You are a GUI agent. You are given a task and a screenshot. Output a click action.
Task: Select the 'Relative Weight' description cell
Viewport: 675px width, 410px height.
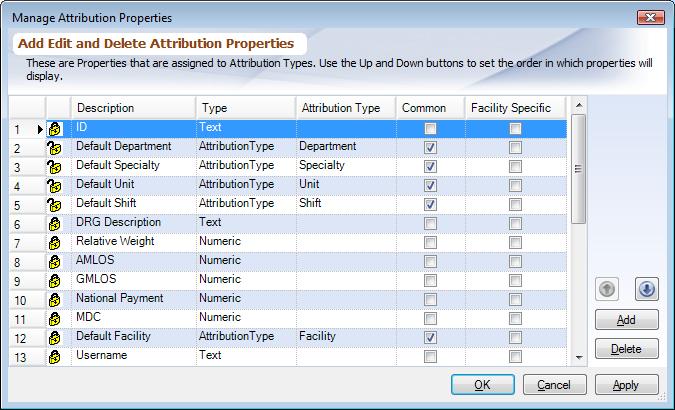click(x=133, y=242)
